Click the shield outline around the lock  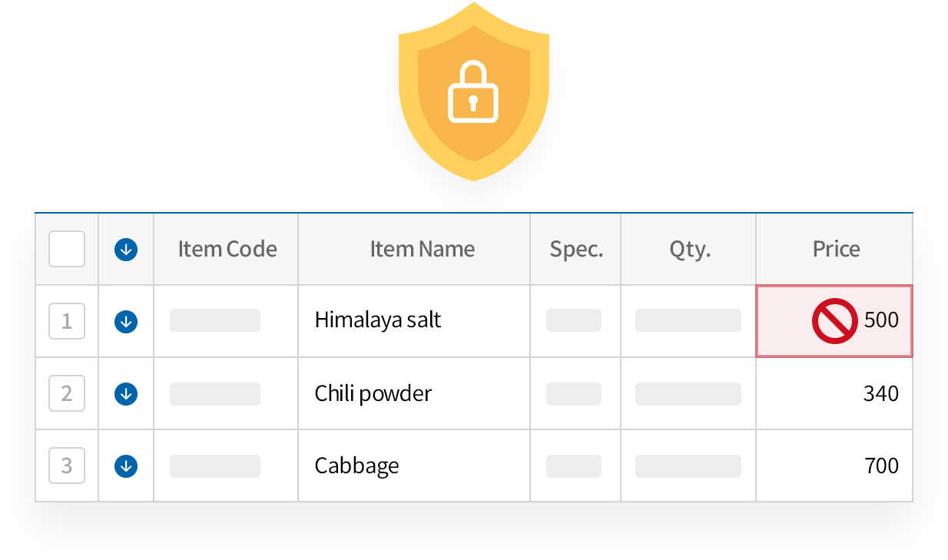473,31
